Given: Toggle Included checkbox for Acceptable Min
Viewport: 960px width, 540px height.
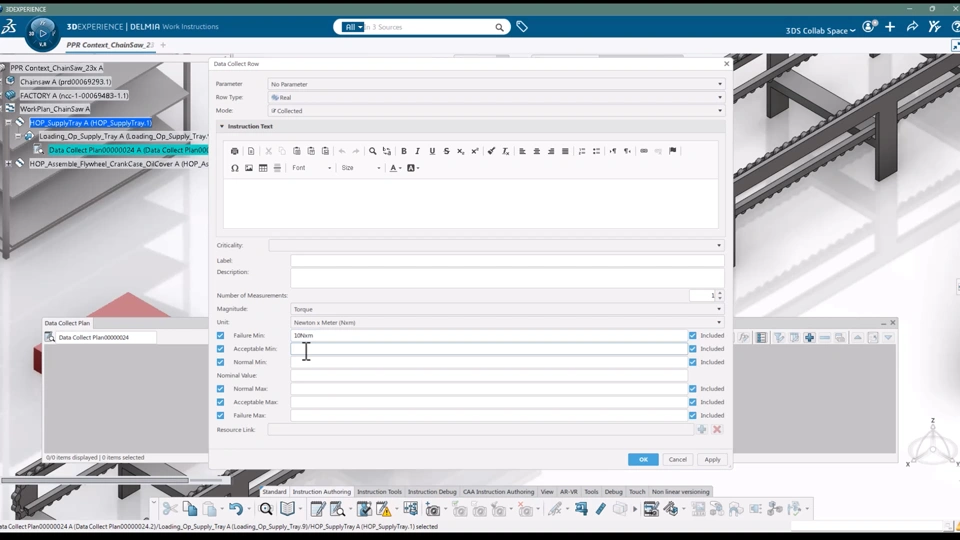Looking at the screenshot, I should [693, 349].
